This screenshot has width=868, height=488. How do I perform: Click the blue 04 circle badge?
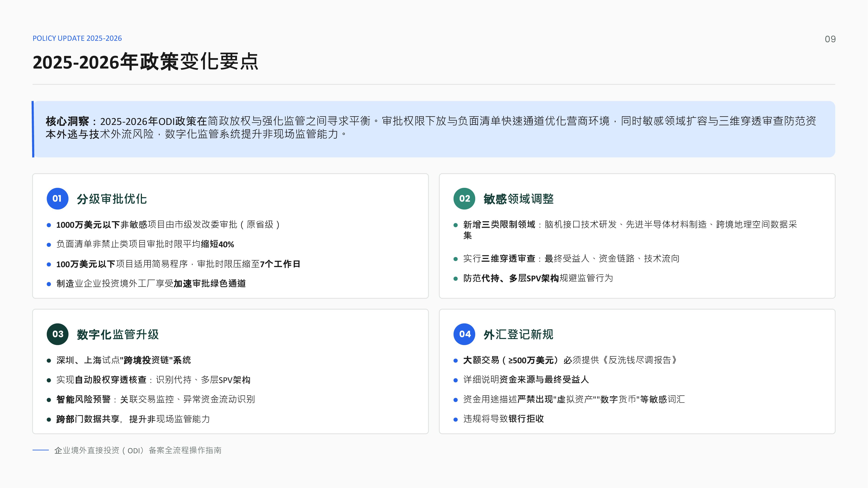[x=464, y=334]
